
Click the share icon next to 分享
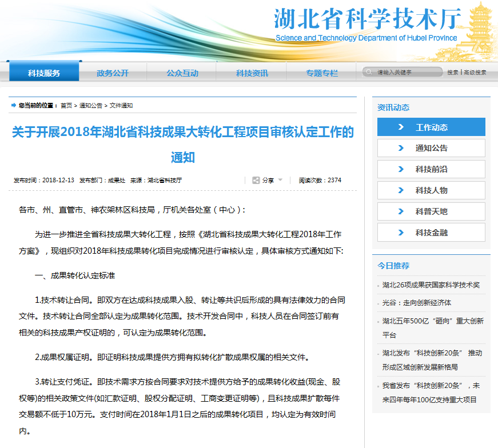tap(256, 181)
